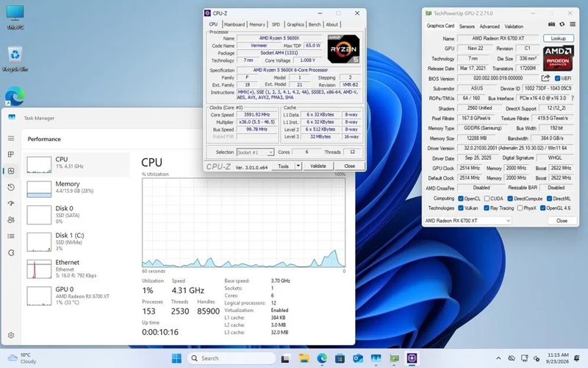Viewport: 588px width, 368px height.
Task: Open Startup apps in Task Manager sidebar
Action: point(11,203)
